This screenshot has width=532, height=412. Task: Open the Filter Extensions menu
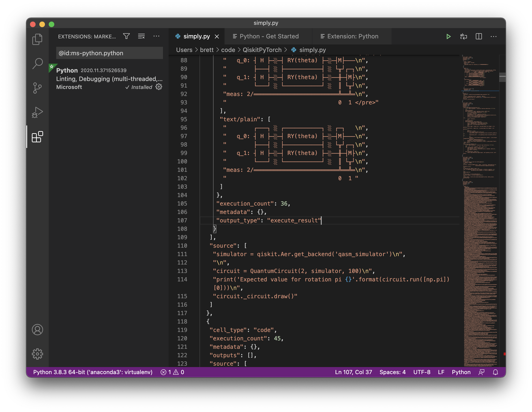[x=126, y=36]
